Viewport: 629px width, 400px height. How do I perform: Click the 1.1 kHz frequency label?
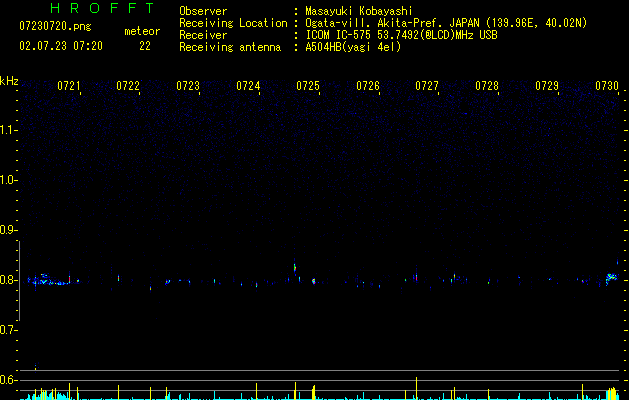[x=9, y=130]
